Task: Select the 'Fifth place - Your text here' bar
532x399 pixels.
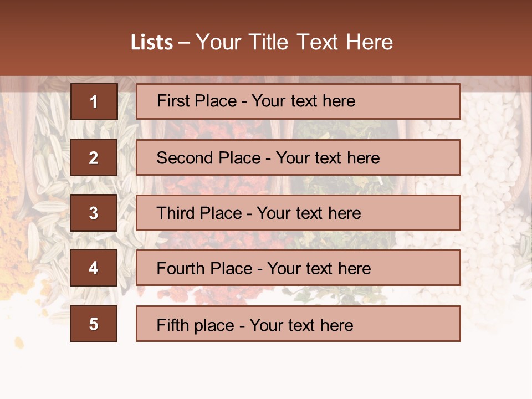Action: [x=298, y=324]
